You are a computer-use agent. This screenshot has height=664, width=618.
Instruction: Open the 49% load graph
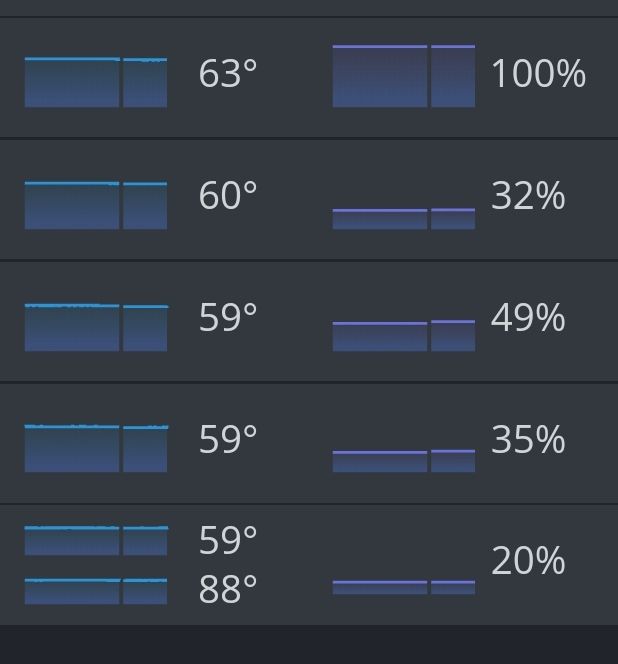point(404,336)
